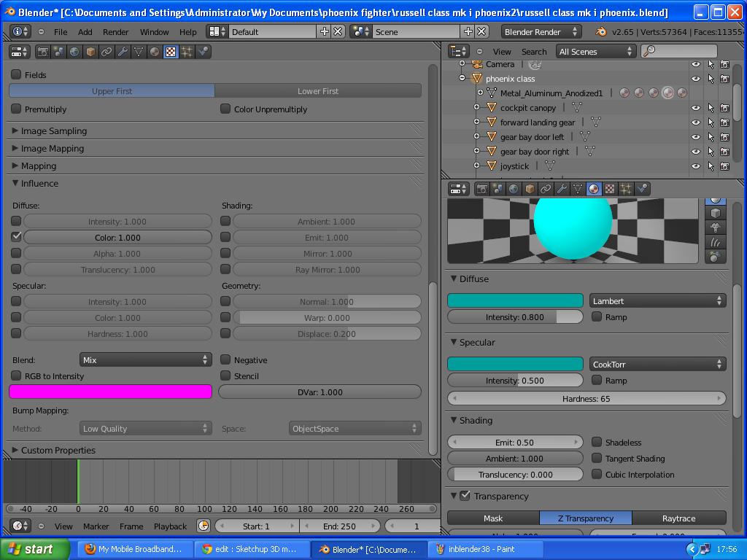Click the magenta mapping color swatch

tap(110, 392)
